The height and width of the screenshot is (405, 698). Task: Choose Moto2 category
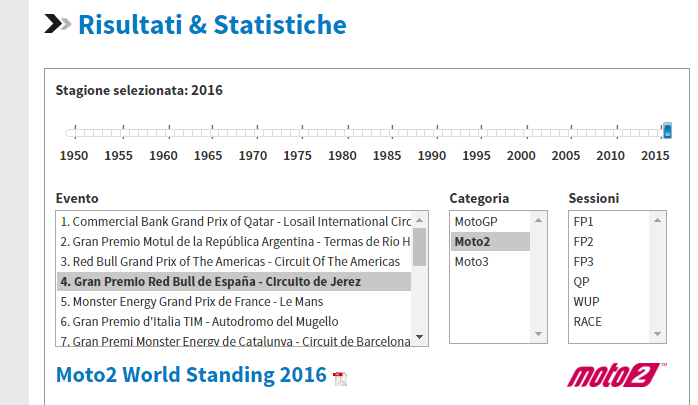491,242
